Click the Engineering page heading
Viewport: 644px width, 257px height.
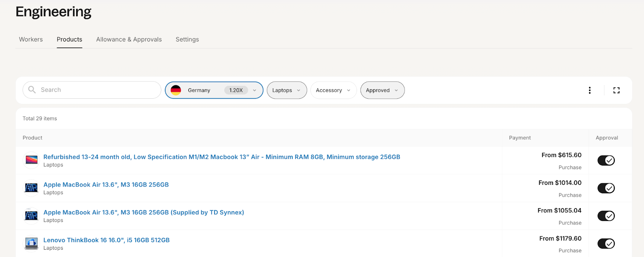click(54, 12)
